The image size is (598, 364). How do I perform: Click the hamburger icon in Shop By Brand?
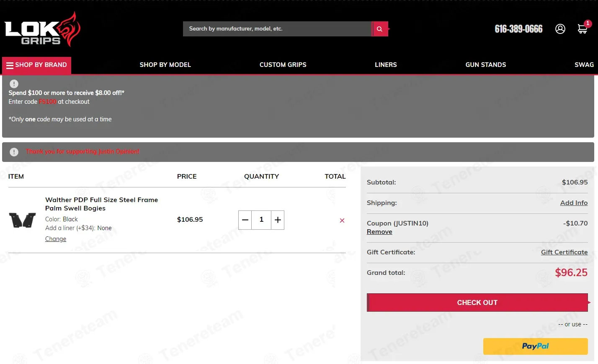(x=10, y=65)
